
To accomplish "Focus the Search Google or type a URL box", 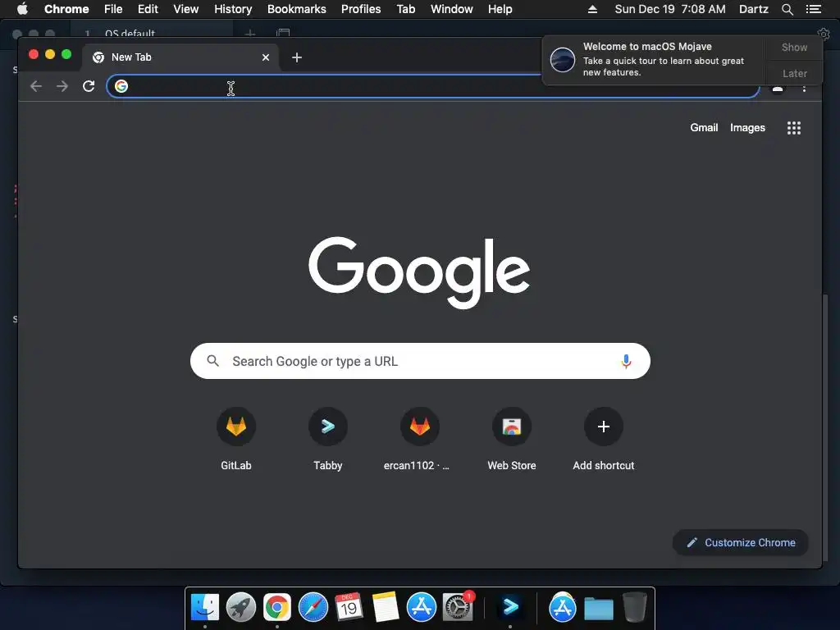I will (x=420, y=361).
